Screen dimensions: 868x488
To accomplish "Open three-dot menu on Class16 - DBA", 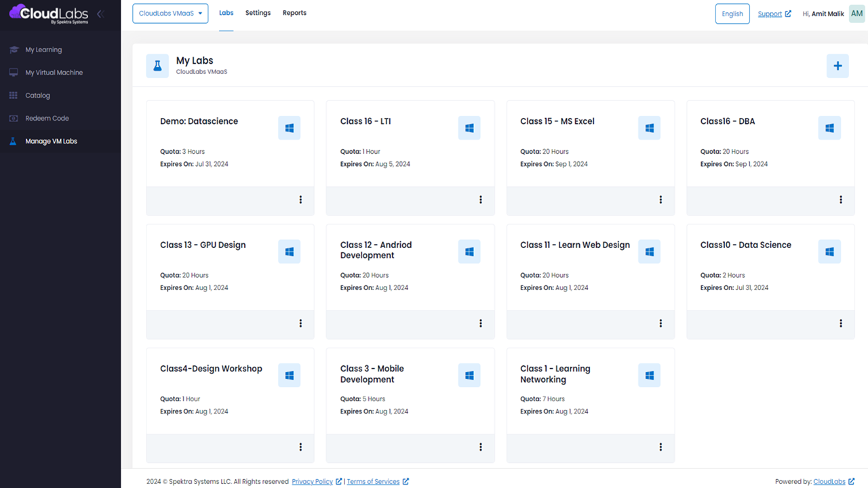I will click(841, 200).
